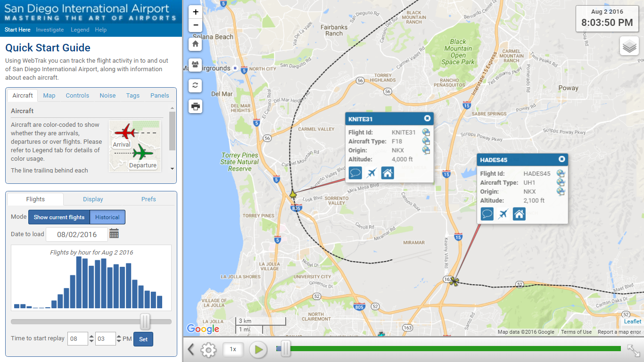Close the KNITE31 flight popup
This screenshot has width=644, height=362.
[427, 119]
